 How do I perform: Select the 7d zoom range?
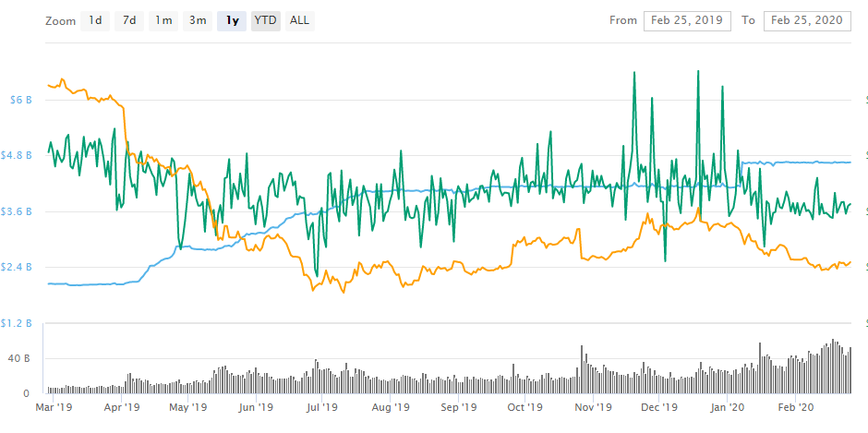[128, 20]
